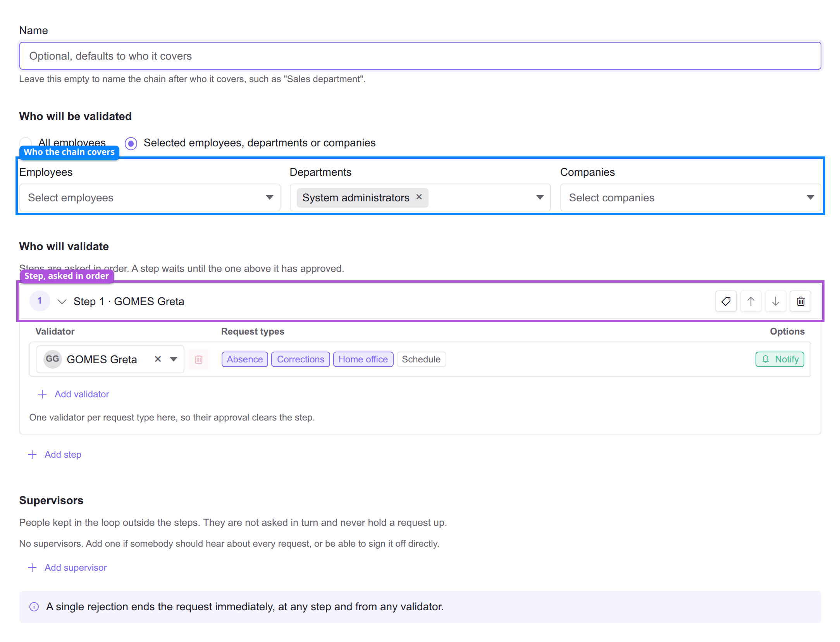Viewport: 840px width, 642px height.
Task: Click the Who will be validated heading
Action: click(75, 116)
